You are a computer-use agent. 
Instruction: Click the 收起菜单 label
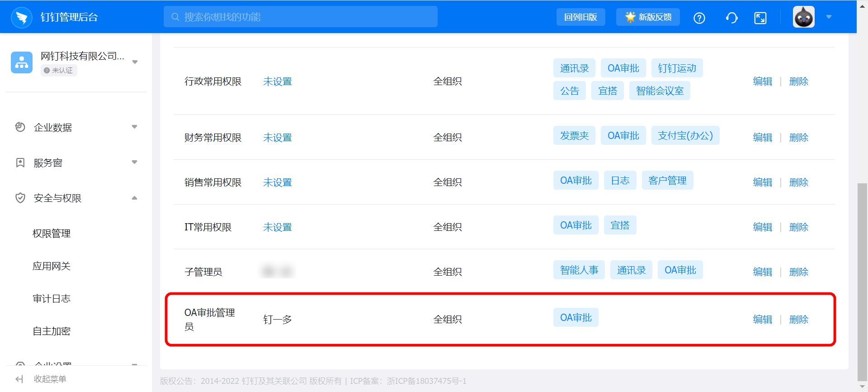(50, 379)
